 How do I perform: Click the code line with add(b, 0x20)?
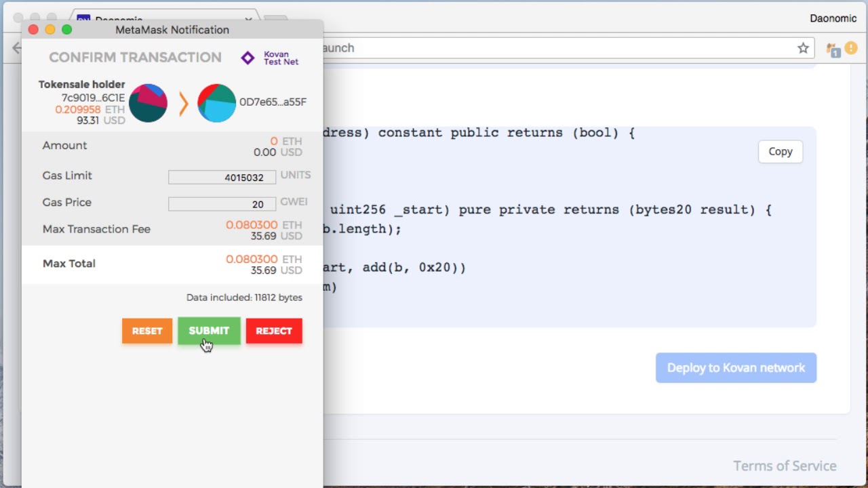395,268
